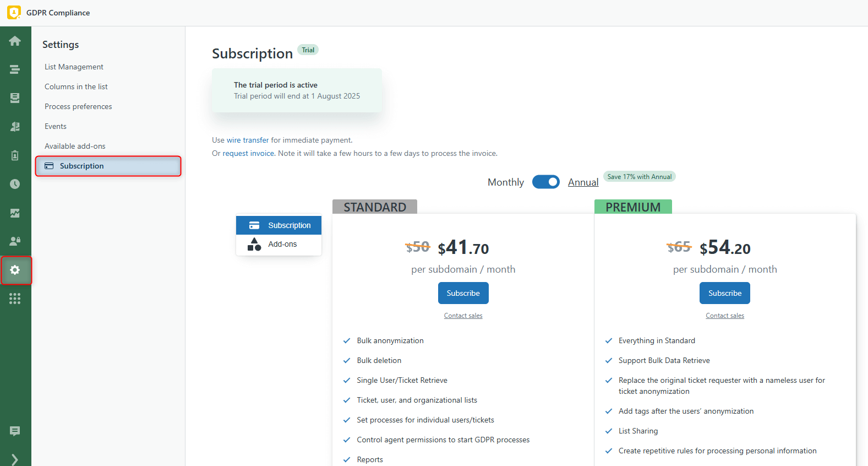Click 'Single User/Ticket Retrieve' feature
The width and height of the screenshot is (868, 466).
[x=402, y=380]
